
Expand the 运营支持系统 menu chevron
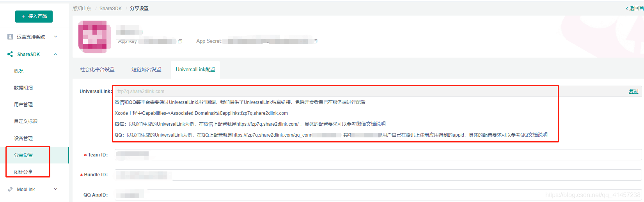tap(55, 37)
